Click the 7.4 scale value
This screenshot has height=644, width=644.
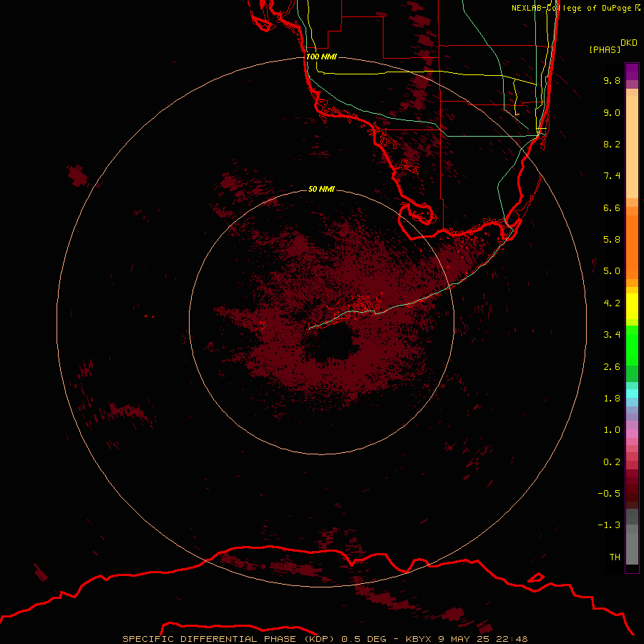(x=612, y=176)
